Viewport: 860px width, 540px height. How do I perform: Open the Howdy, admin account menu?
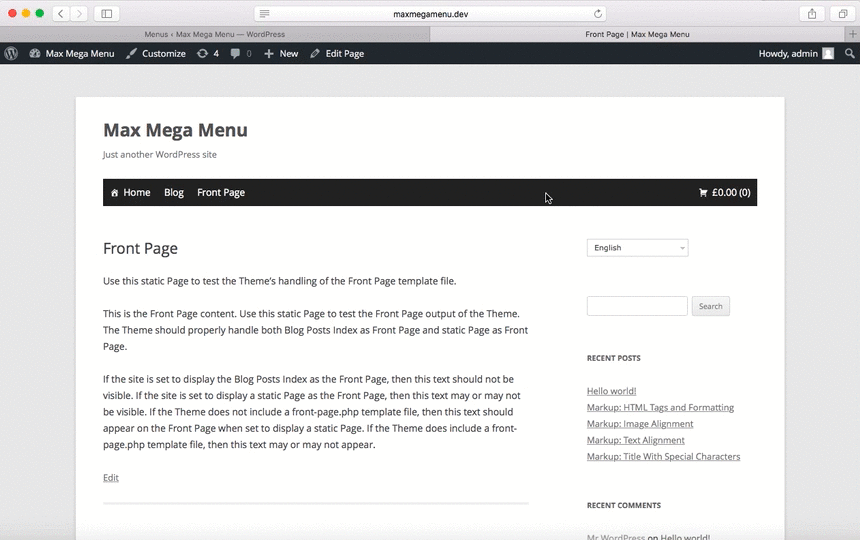pos(795,53)
